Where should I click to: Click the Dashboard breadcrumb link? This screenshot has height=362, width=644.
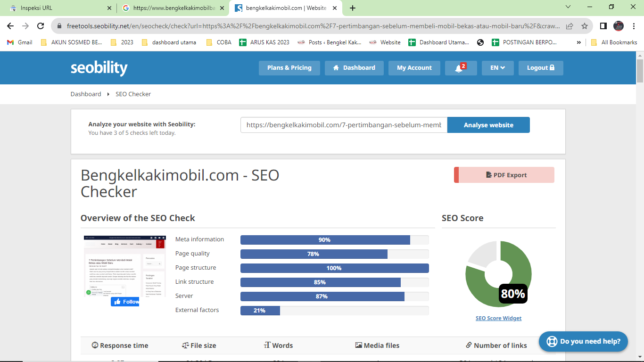click(86, 94)
